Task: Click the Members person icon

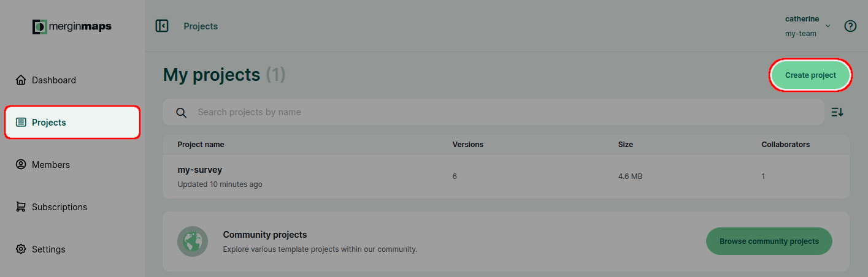Action: click(x=21, y=165)
